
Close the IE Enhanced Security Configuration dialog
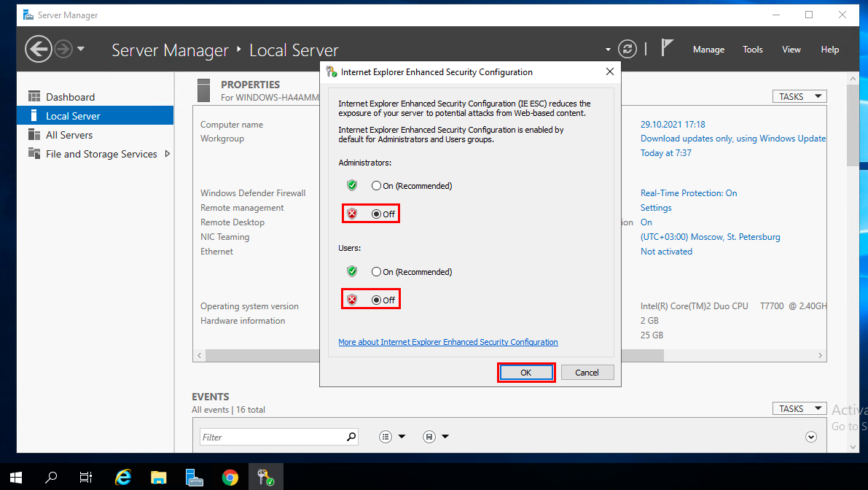[x=609, y=72]
